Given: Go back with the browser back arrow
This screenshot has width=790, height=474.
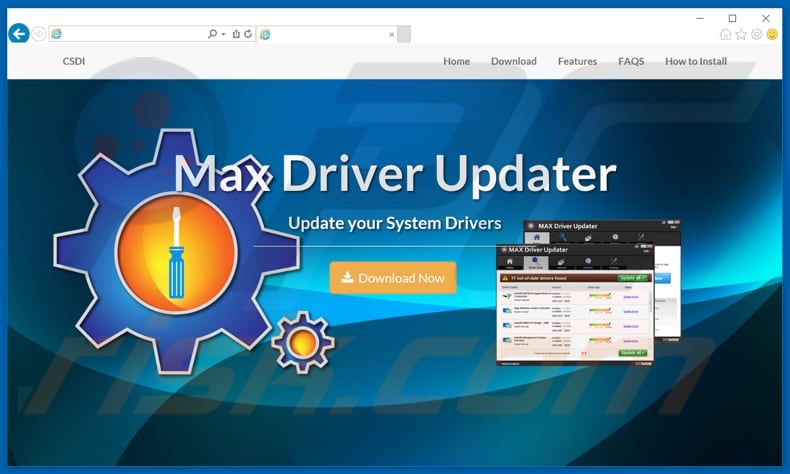Looking at the screenshot, I should click(x=19, y=34).
